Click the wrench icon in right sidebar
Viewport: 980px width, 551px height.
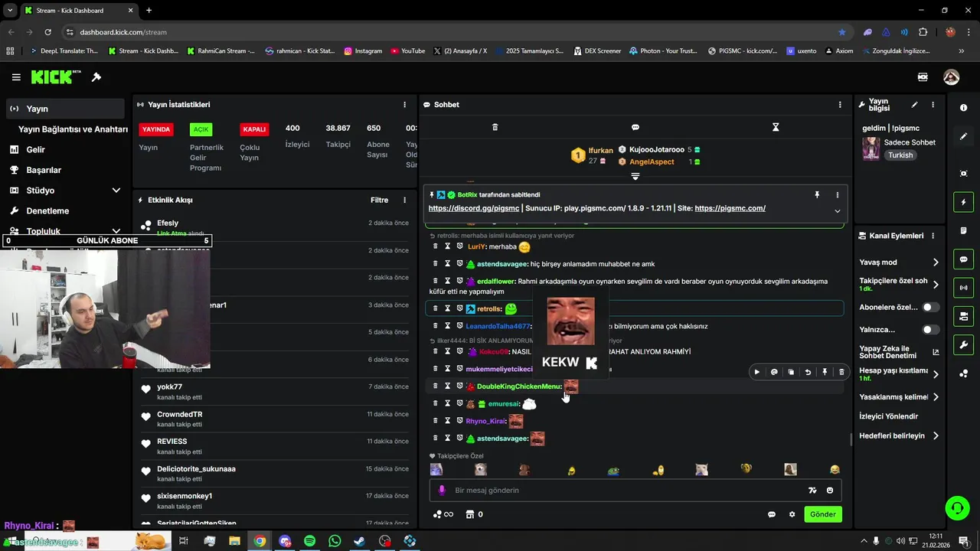pyautogui.click(x=963, y=344)
